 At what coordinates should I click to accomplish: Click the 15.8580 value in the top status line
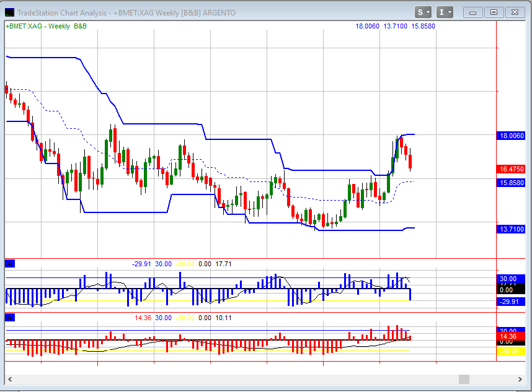(x=423, y=26)
